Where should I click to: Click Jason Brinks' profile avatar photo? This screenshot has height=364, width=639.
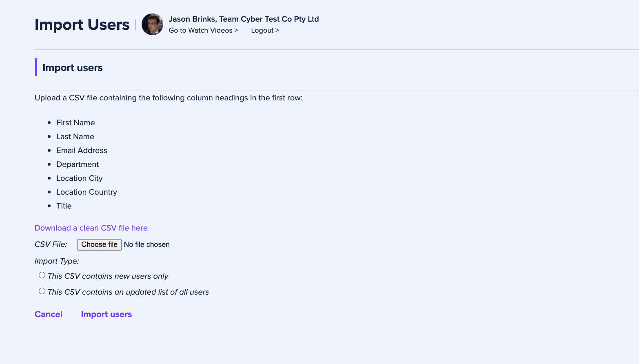(x=152, y=24)
